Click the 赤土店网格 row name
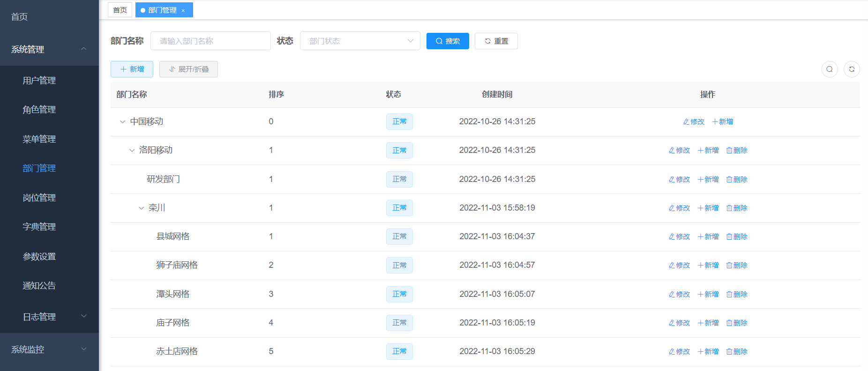This screenshot has width=868, height=371. coord(177,351)
